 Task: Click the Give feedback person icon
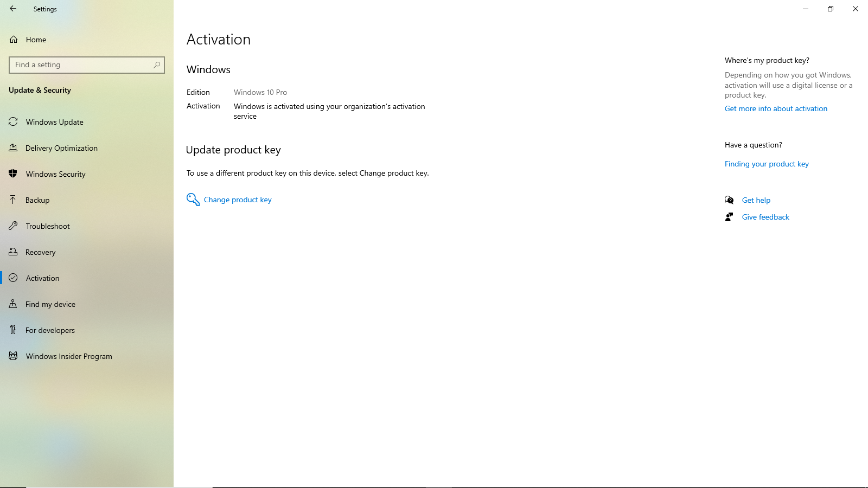click(x=729, y=217)
